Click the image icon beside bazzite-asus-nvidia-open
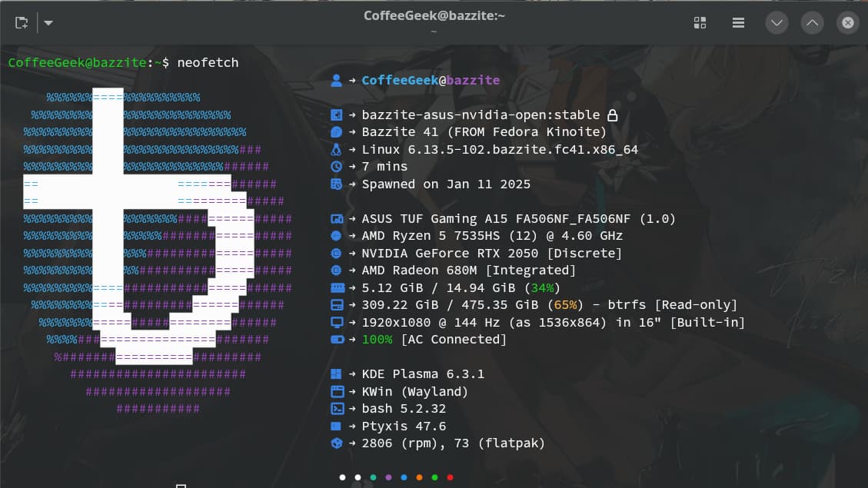The width and height of the screenshot is (868, 488). coord(336,115)
